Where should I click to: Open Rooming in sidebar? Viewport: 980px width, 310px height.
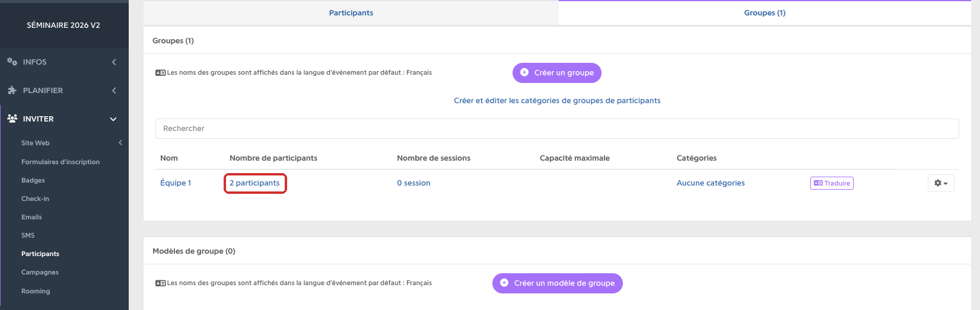[x=36, y=291]
